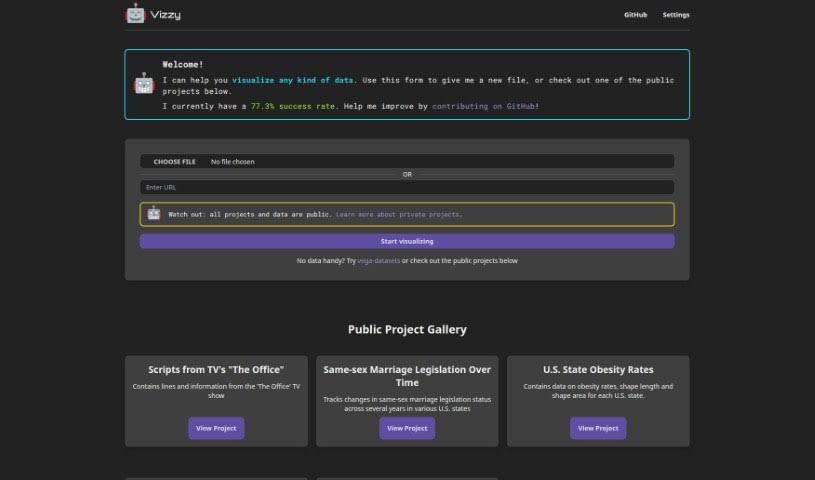
Task: Open the contributing on GitHub link
Action: 483,106
